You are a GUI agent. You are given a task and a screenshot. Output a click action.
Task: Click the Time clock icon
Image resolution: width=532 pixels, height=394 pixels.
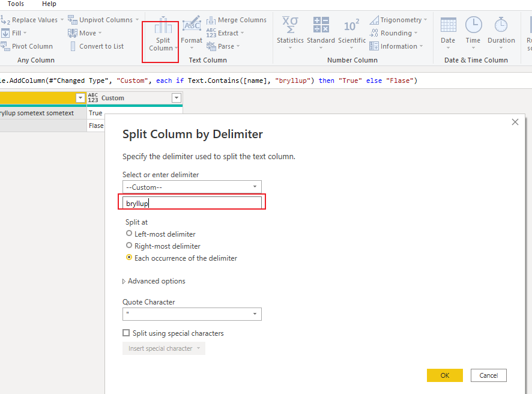click(x=473, y=25)
